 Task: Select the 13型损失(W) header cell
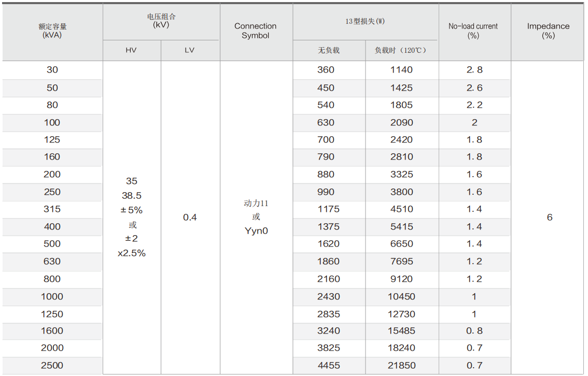(365, 21)
